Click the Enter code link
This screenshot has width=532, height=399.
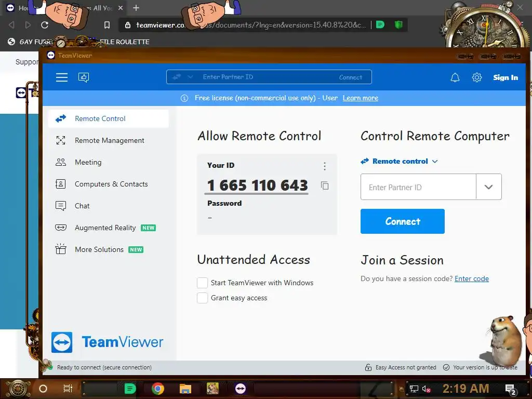coord(472,278)
